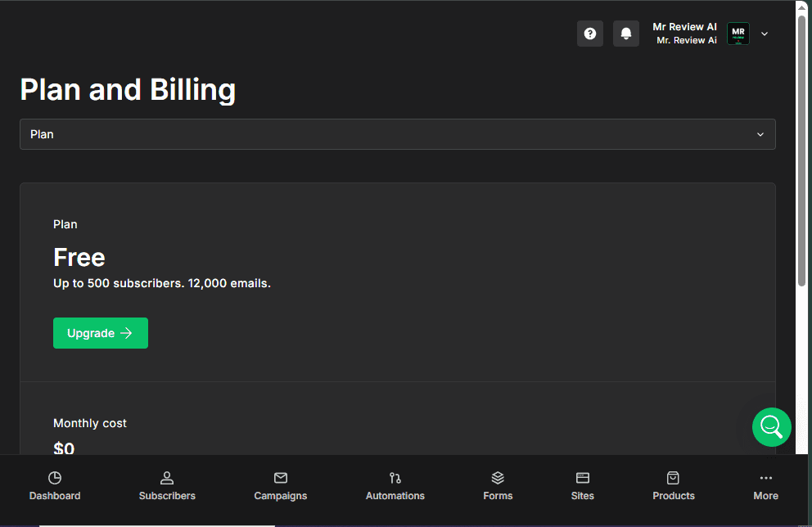Open notifications bell icon
This screenshot has width=812, height=527.
point(626,34)
